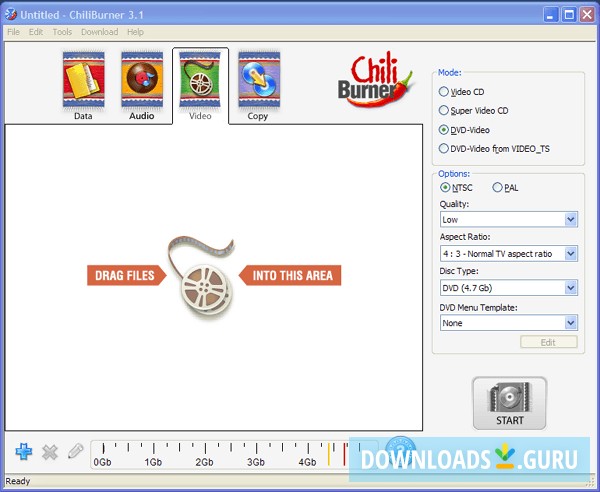Minimize the ChiliBurner window
Viewport: 600px width, 492px height.
click(x=551, y=15)
